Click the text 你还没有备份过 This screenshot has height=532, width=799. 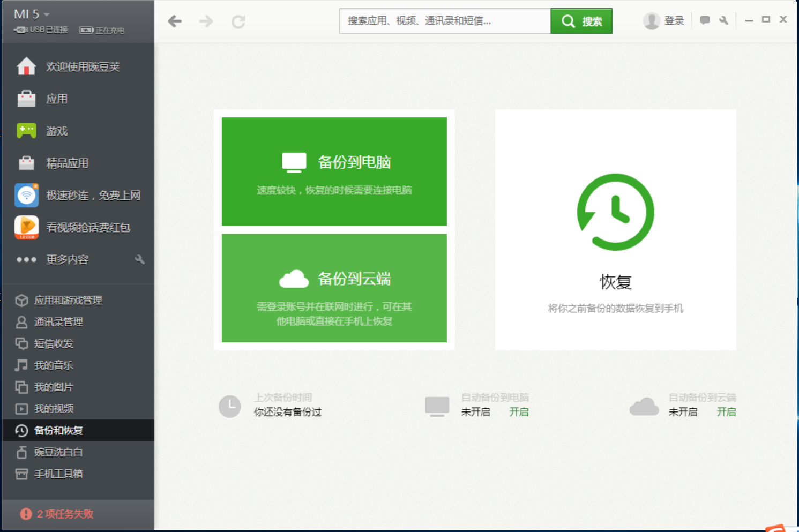click(288, 412)
